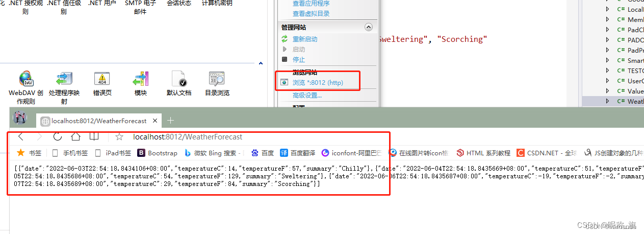
Task: Expand the Smart project tree node
Action: 607,60
